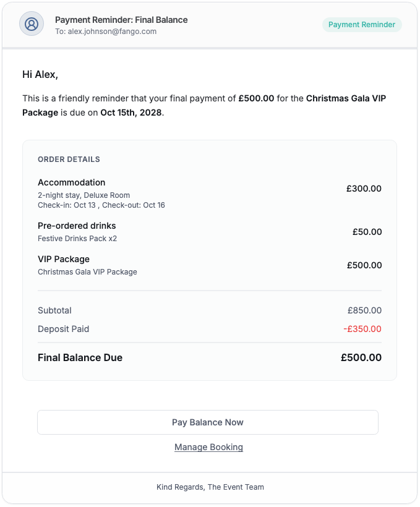Click the Pay Balance Now button

pos(208,422)
